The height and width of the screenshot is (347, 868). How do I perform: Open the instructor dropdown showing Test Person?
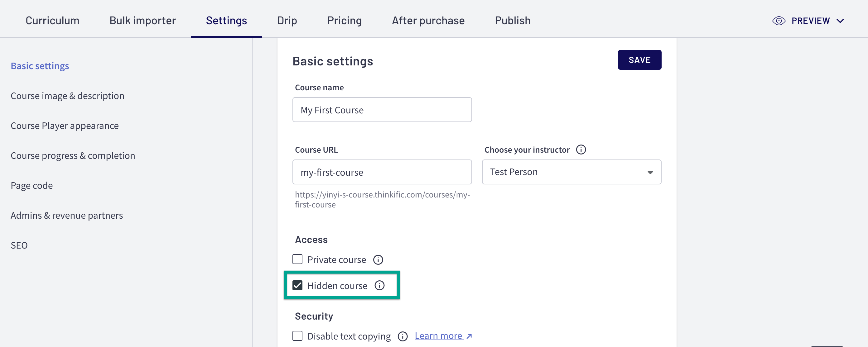(x=571, y=172)
